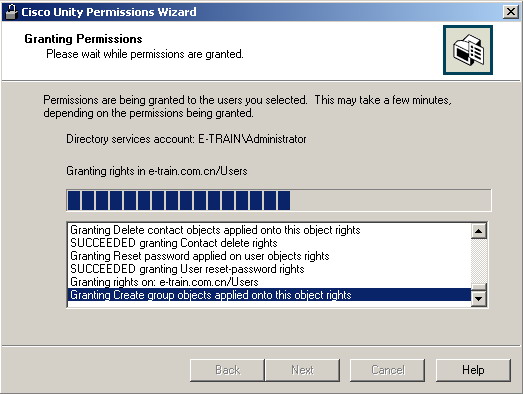The width and height of the screenshot is (523, 394).
Task: Click 'Please wait while permissions are granted' text
Action: (x=145, y=54)
